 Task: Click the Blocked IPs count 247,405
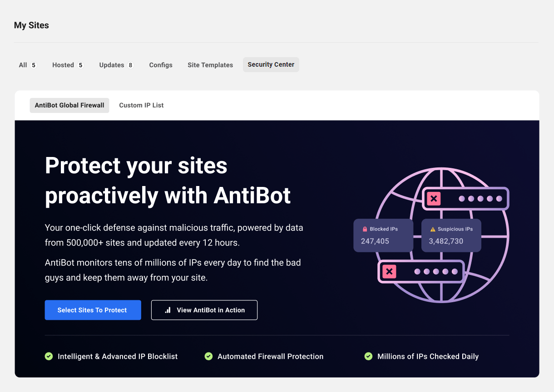point(375,241)
